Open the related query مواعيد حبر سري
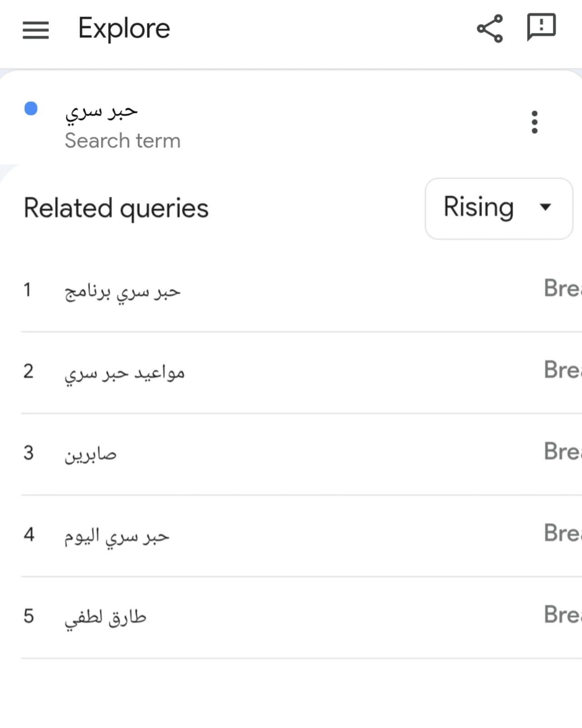 tap(125, 373)
